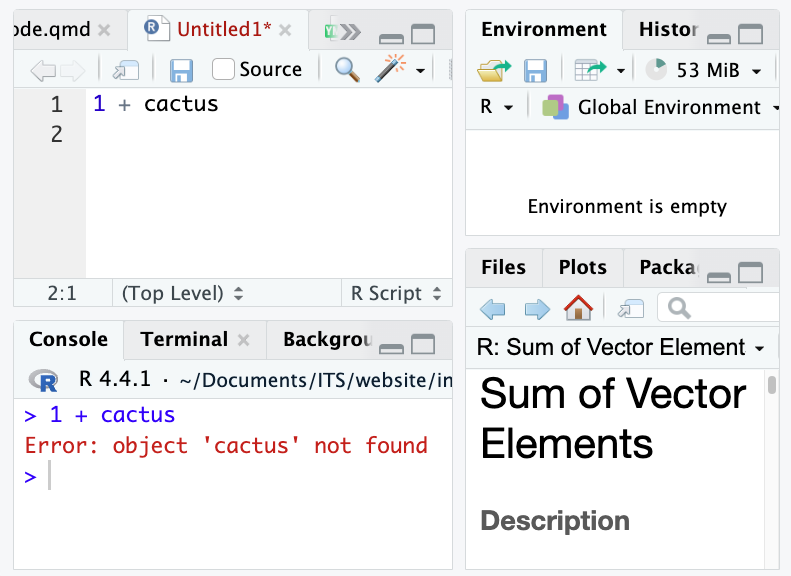Open the Sum of Vector Element topic dropdown
Screen dimensions: 791x576
pyautogui.click(x=621, y=348)
